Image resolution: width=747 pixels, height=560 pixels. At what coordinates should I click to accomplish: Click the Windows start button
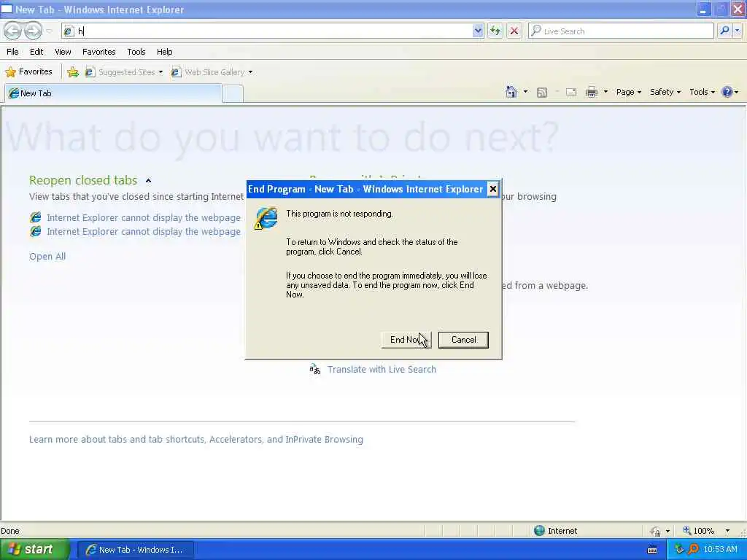[x=34, y=550]
